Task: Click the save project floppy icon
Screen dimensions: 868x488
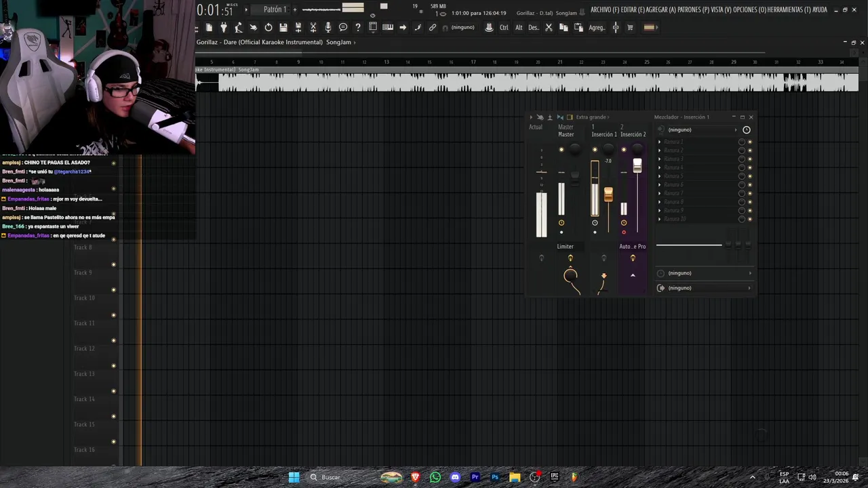Action: click(283, 27)
